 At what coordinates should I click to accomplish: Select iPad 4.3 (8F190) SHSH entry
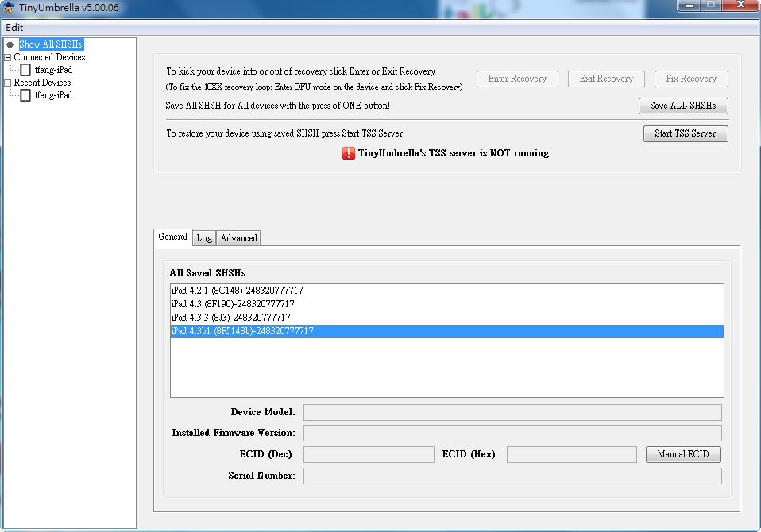click(447, 304)
